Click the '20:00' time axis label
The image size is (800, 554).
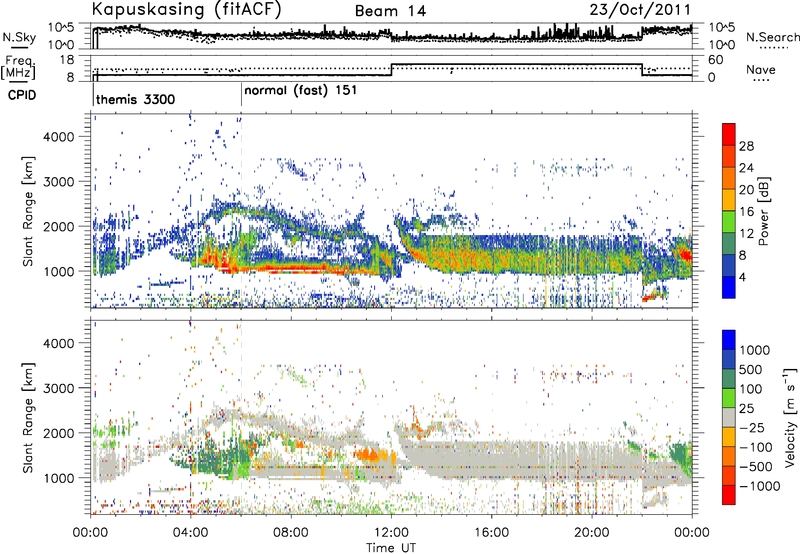tap(591, 533)
